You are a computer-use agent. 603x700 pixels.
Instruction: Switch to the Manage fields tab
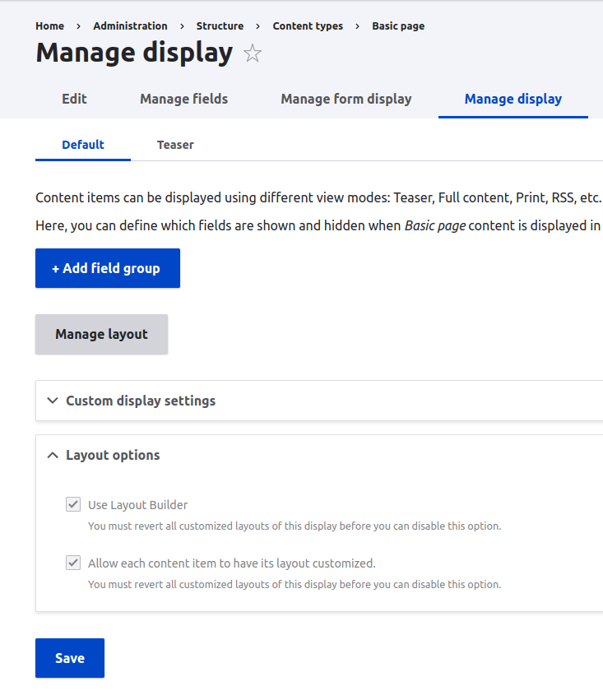183,99
